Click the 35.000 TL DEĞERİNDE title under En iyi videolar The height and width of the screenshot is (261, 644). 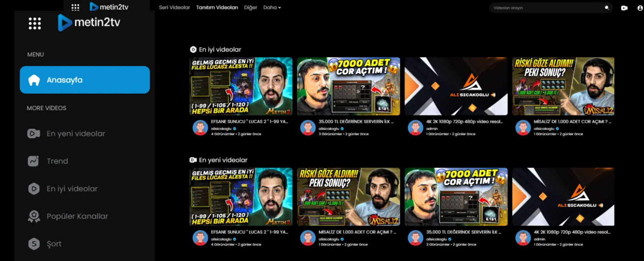(356, 122)
